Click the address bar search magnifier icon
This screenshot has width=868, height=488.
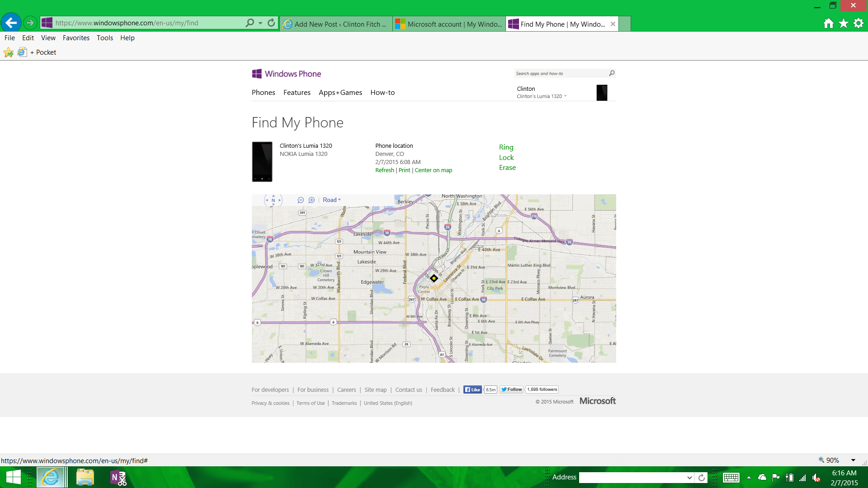[250, 23]
